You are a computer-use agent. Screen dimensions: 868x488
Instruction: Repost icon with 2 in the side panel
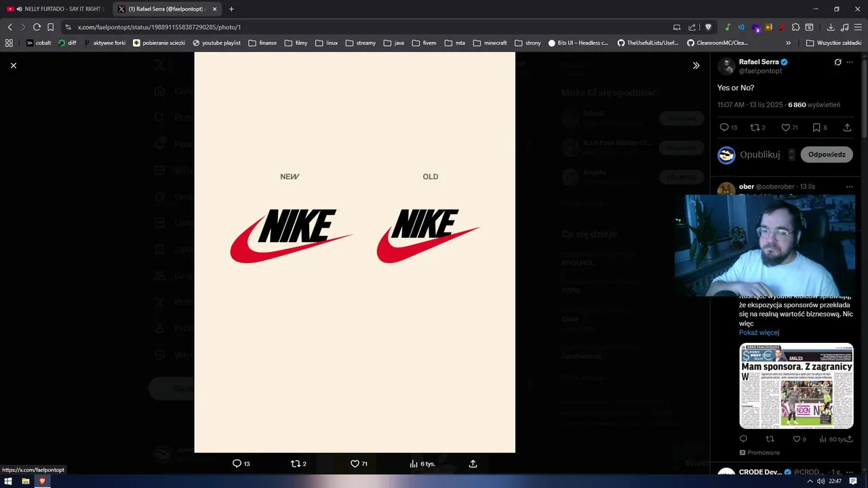coord(754,127)
